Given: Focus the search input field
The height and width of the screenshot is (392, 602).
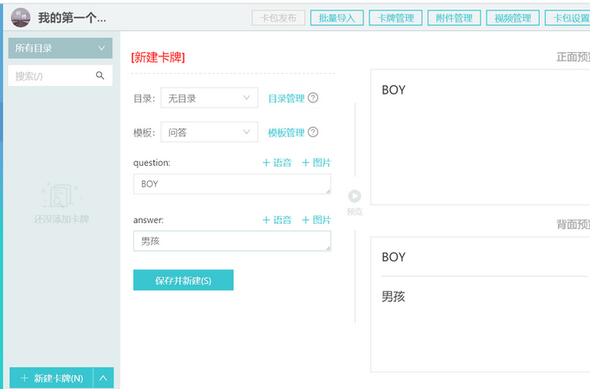Looking at the screenshot, I should click(60, 76).
